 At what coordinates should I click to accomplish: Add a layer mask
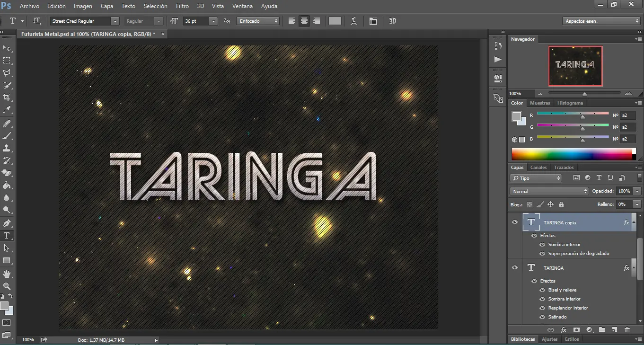point(576,330)
